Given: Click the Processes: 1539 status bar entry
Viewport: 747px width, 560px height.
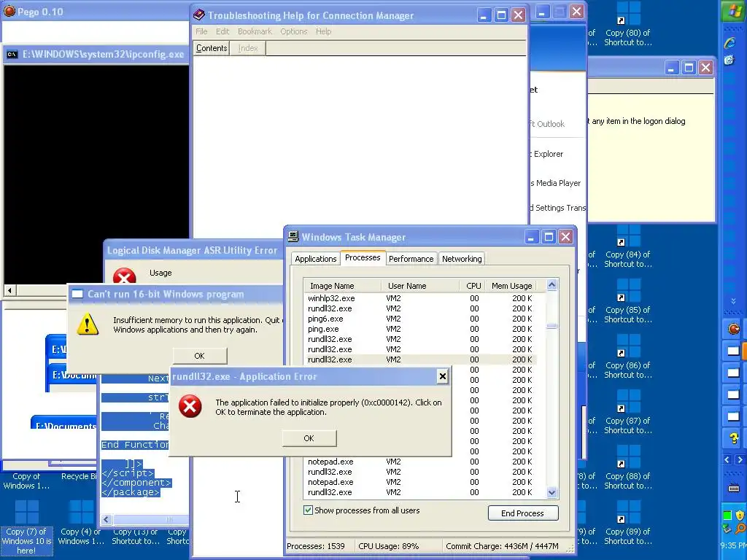Looking at the screenshot, I should click(318, 546).
